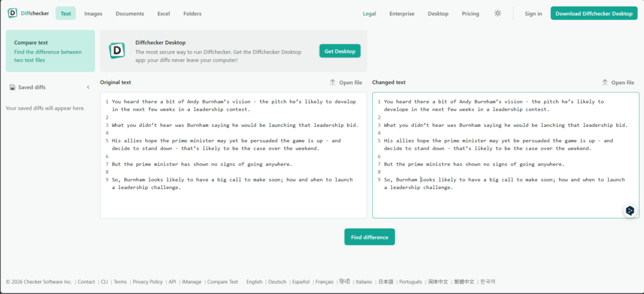
Task: Click the Compare text sidebar card
Action: click(50, 51)
